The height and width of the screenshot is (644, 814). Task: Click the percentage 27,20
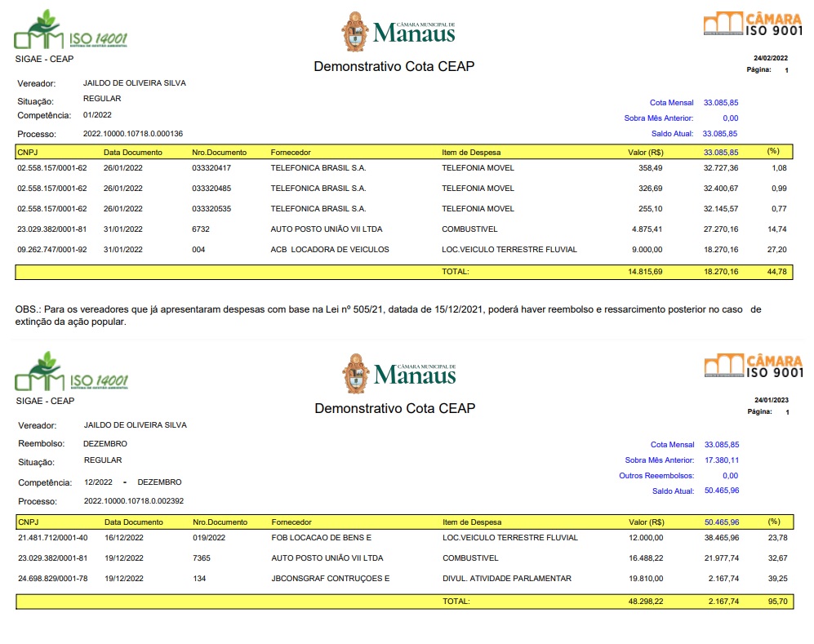coord(777,250)
